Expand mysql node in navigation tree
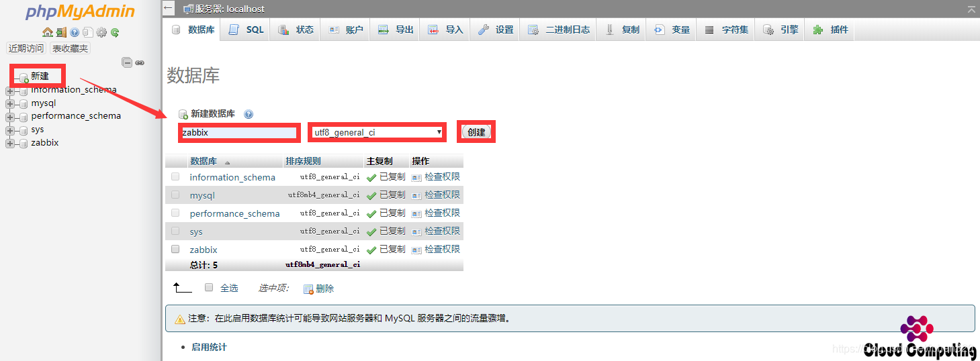 tap(9, 104)
